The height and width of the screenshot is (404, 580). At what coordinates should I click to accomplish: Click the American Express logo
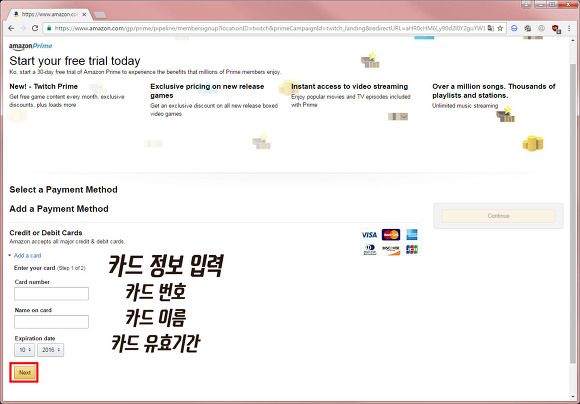(x=411, y=235)
